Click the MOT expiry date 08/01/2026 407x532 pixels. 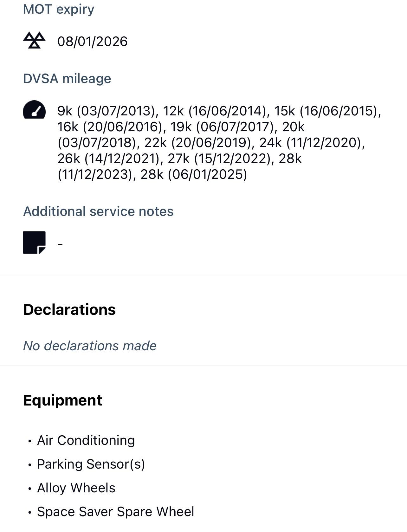click(x=92, y=42)
